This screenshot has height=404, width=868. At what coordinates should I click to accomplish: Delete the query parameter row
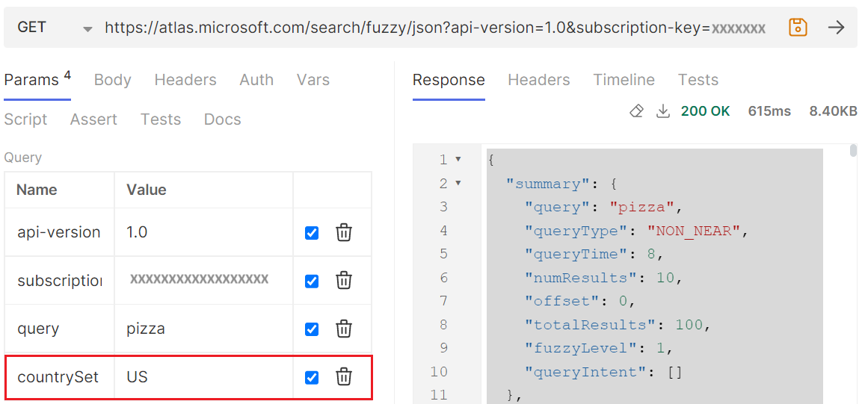coord(344,329)
